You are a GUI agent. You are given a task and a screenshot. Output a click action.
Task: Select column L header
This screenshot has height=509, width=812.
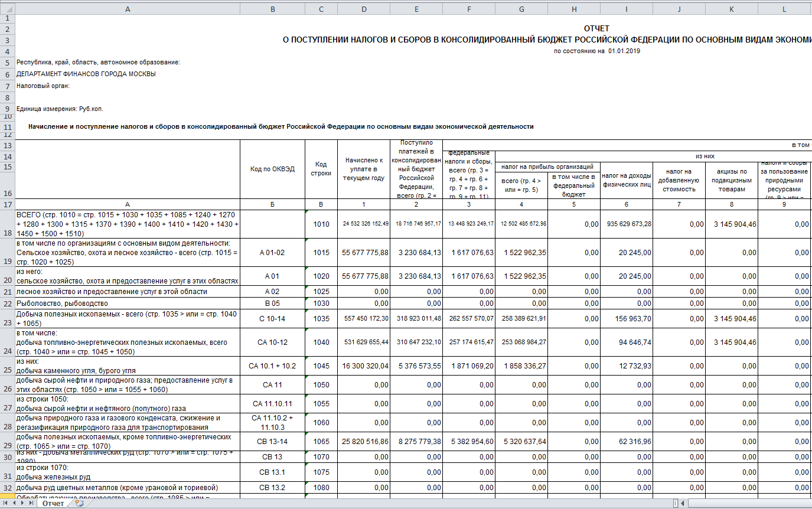(x=784, y=9)
